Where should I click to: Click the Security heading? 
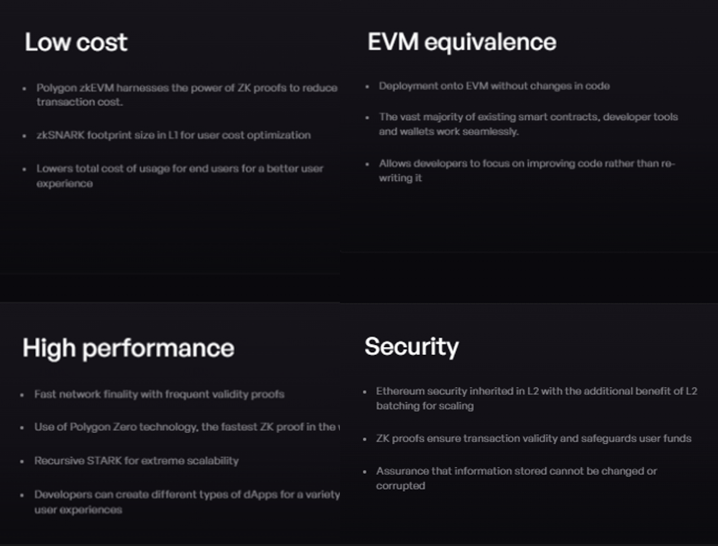click(411, 347)
